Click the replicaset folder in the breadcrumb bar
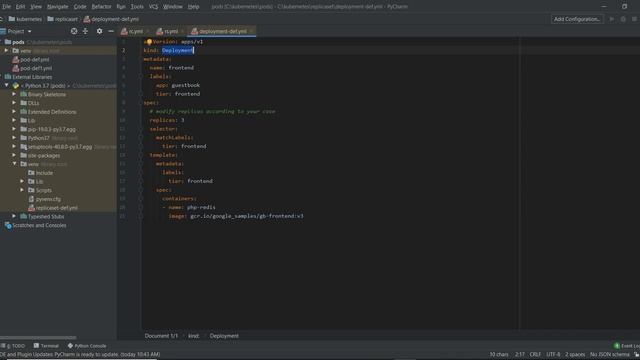The width and height of the screenshot is (640, 360). pyautogui.click(x=62, y=19)
